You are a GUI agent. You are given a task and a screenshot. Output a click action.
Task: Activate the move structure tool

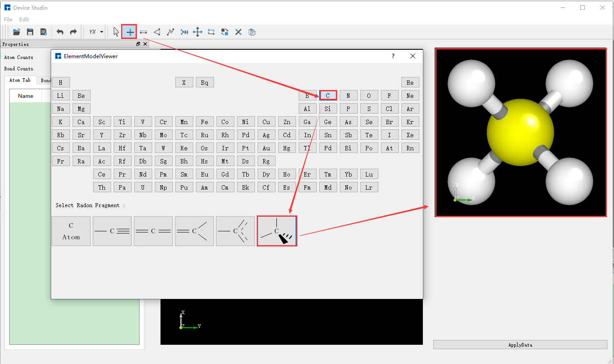[x=198, y=31]
